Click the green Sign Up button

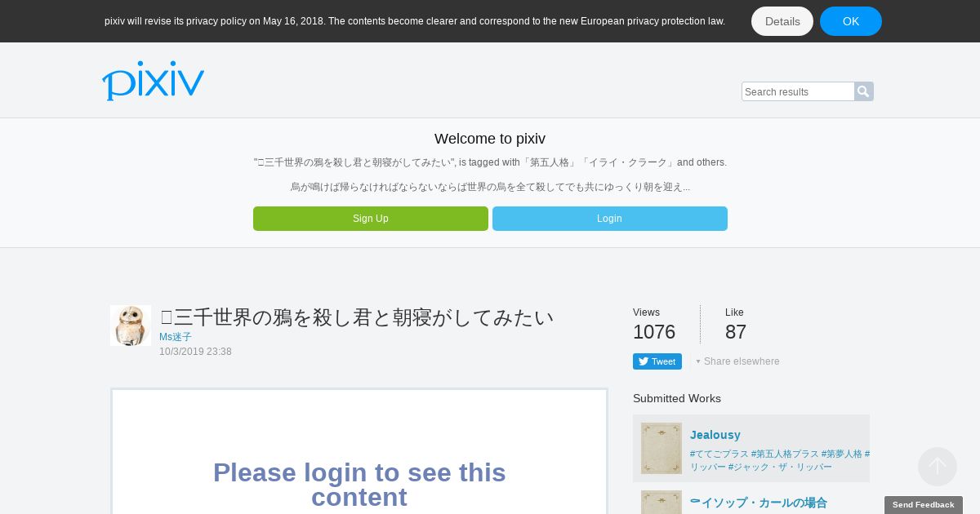(371, 219)
